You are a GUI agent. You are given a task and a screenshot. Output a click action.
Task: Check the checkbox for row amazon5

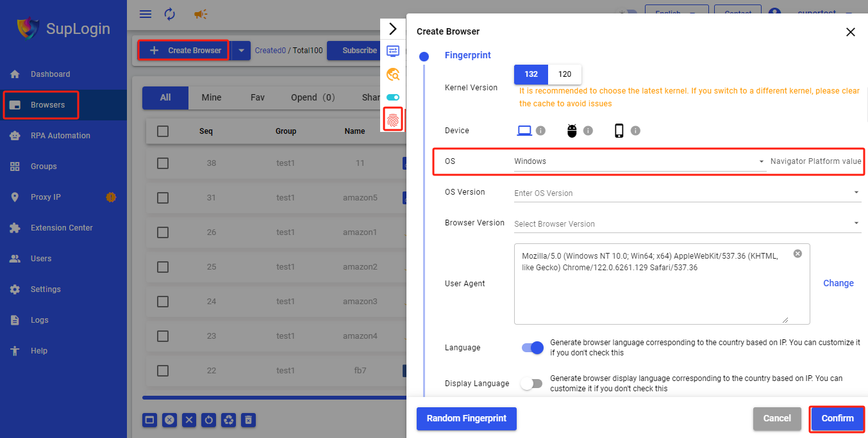click(163, 198)
